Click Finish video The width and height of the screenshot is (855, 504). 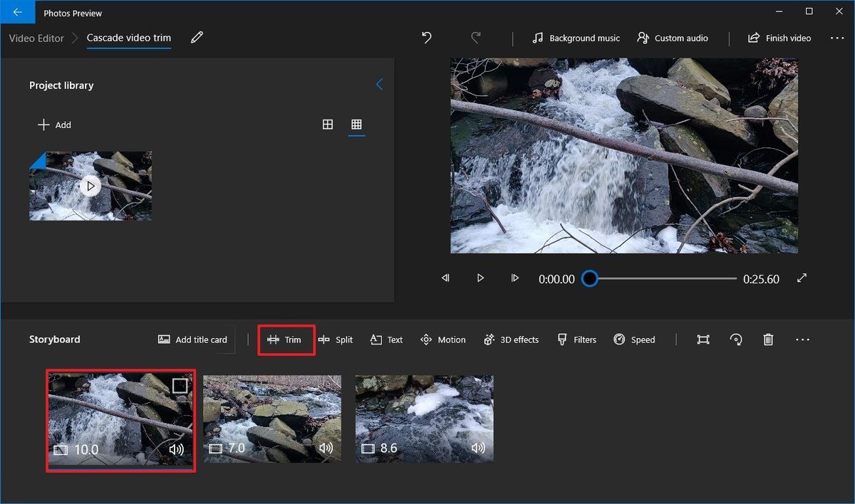click(x=779, y=38)
